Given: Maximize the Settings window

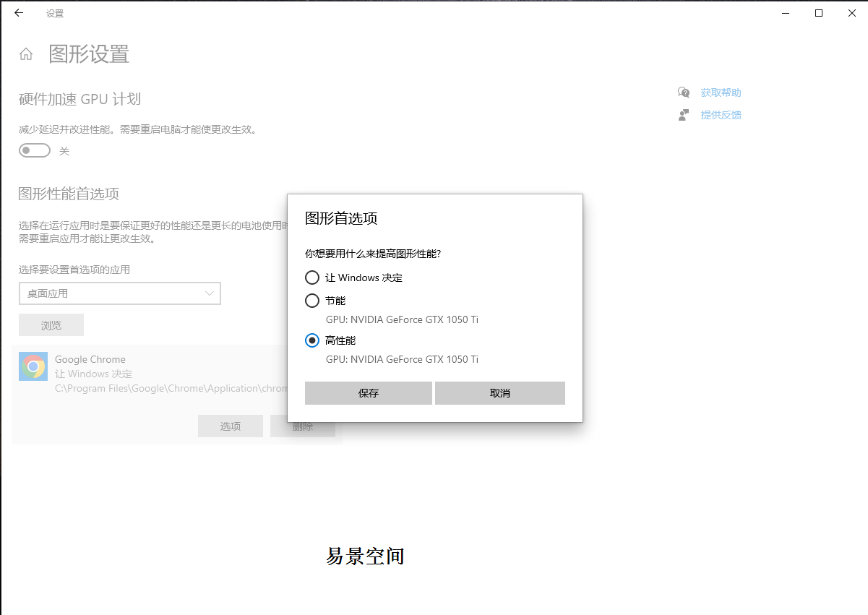Looking at the screenshot, I should tap(819, 13).
